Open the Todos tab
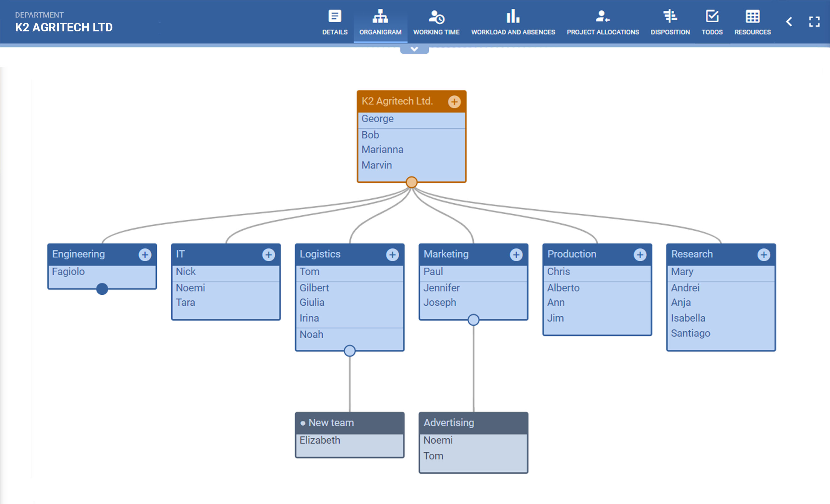Viewport: 830px width, 504px height. pos(712,22)
